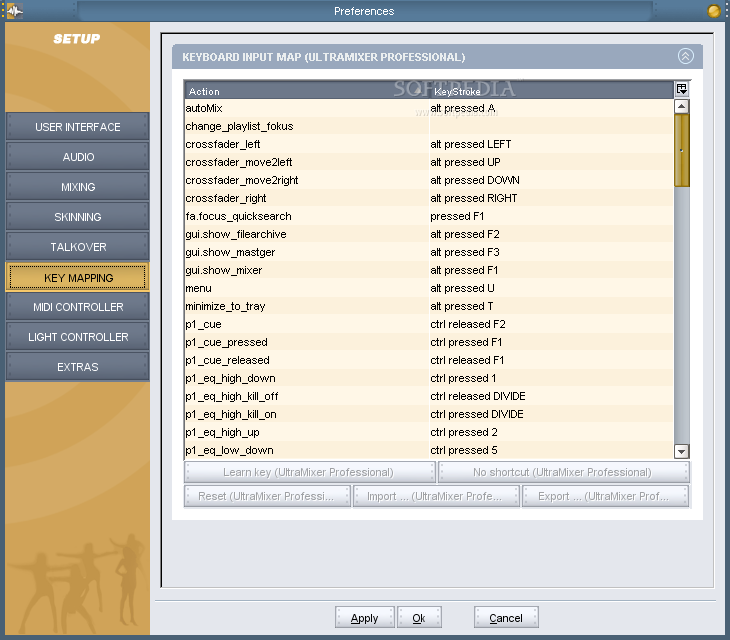This screenshot has width=730, height=640.
Task: Click the scrollbar up arrow
Action: coord(682,107)
